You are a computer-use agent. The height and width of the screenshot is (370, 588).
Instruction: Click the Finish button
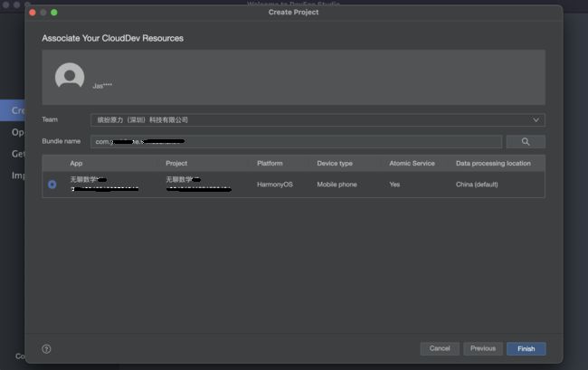(526, 348)
